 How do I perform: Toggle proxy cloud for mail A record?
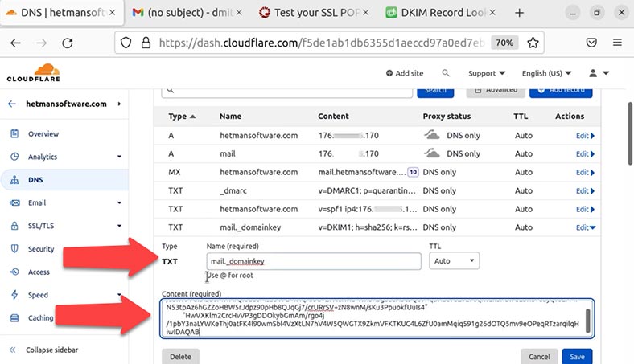432,153
